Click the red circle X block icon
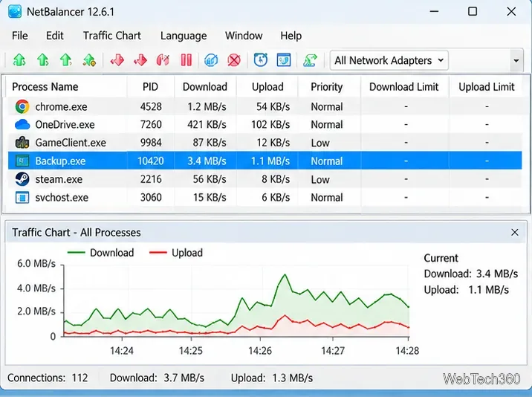Image resolution: width=532 pixels, height=397 pixels. point(234,60)
